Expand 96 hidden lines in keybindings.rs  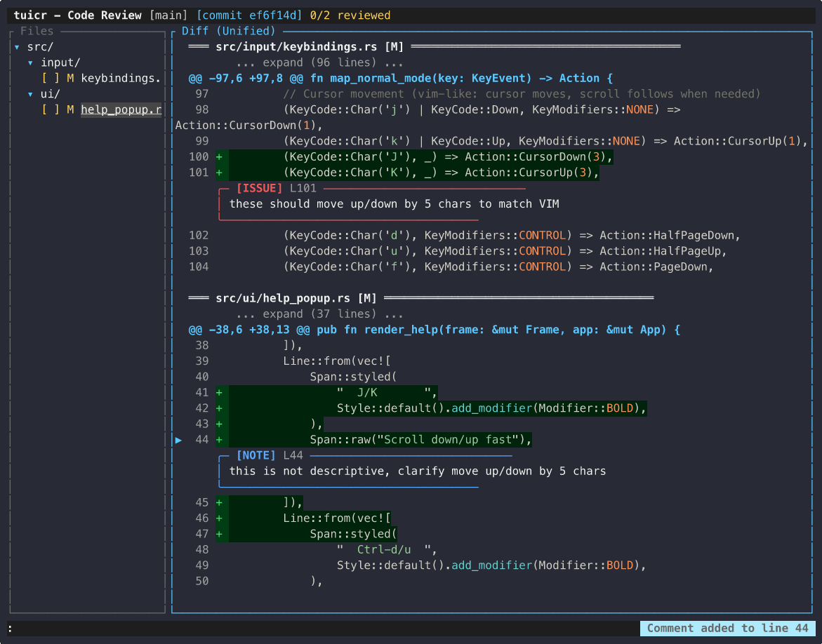[320, 63]
